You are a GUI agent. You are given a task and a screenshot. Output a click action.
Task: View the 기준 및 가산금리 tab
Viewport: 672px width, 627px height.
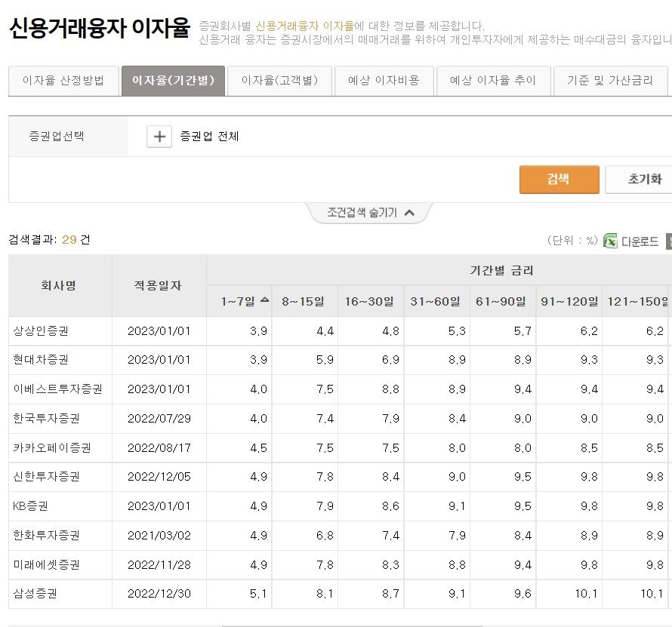click(x=608, y=81)
